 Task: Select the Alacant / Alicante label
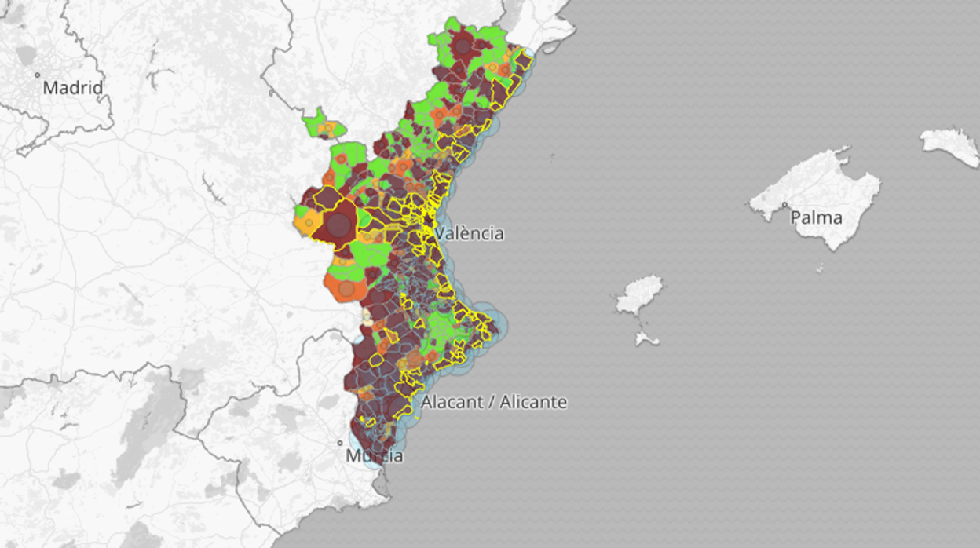(x=493, y=402)
